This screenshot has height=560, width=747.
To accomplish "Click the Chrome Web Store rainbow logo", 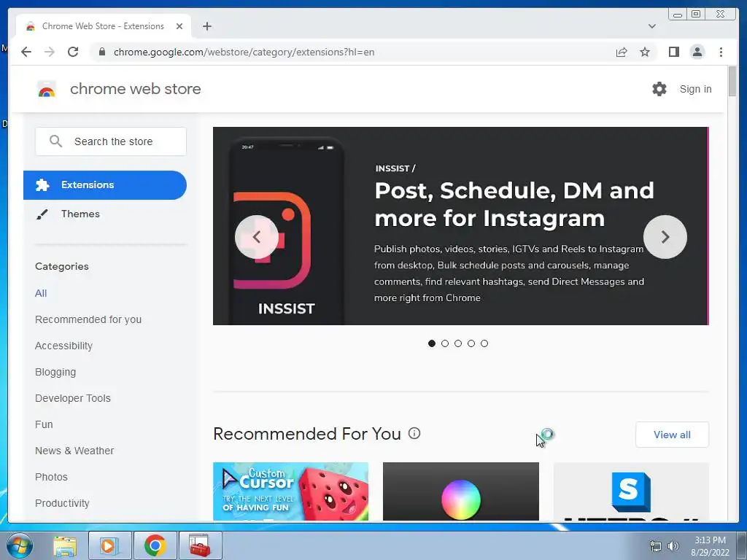I will [x=47, y=89].
